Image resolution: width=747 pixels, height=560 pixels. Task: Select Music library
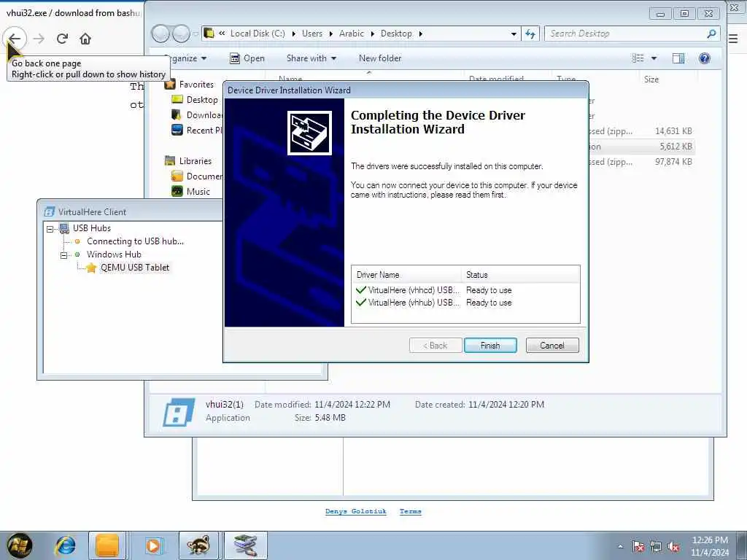tap(190, 192)
